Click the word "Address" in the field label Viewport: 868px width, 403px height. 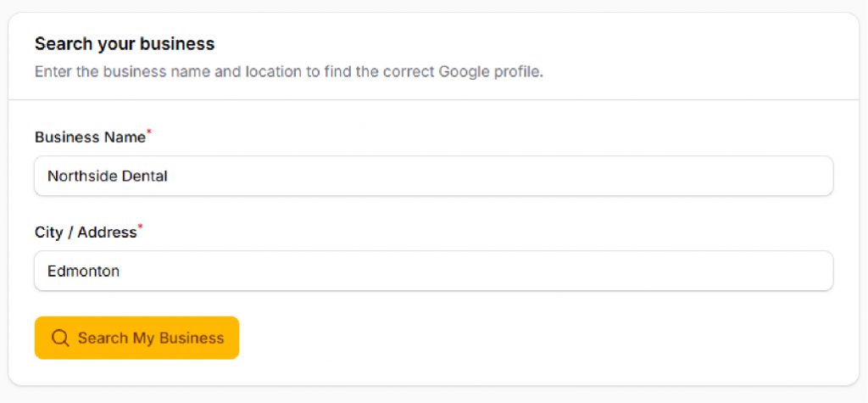pyautogui.click(x=107, y=232)
